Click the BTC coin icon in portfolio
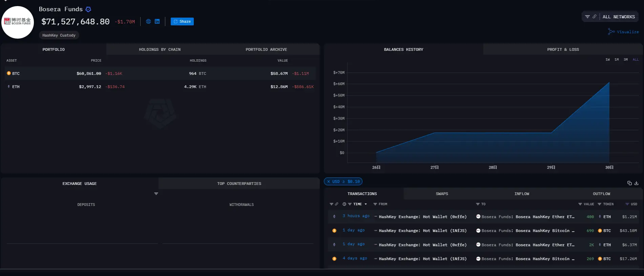 click(x=9, y=73)
